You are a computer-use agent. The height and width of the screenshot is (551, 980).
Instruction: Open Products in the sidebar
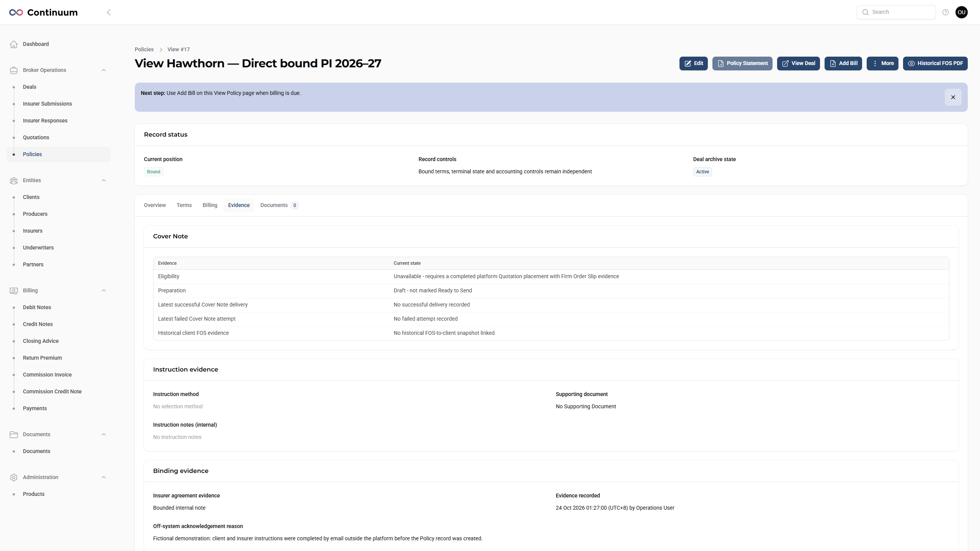58,494
